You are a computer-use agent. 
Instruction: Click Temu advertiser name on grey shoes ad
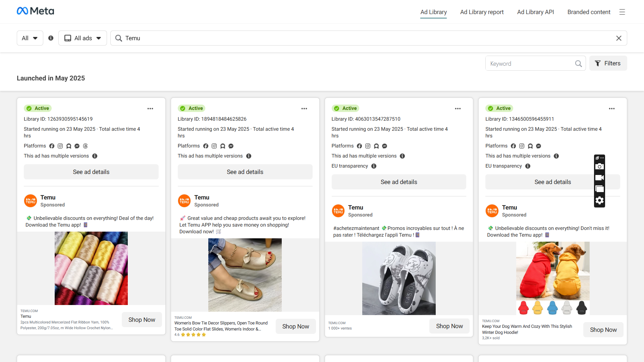pos(356,208)
